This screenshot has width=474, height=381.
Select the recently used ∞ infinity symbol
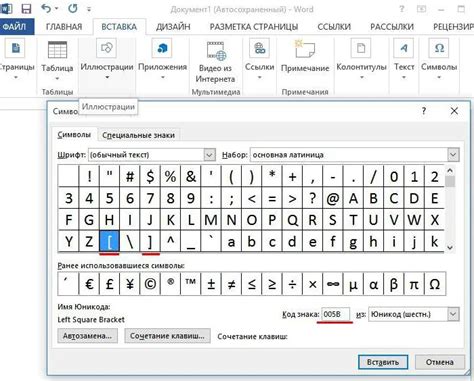coord(333,284)
